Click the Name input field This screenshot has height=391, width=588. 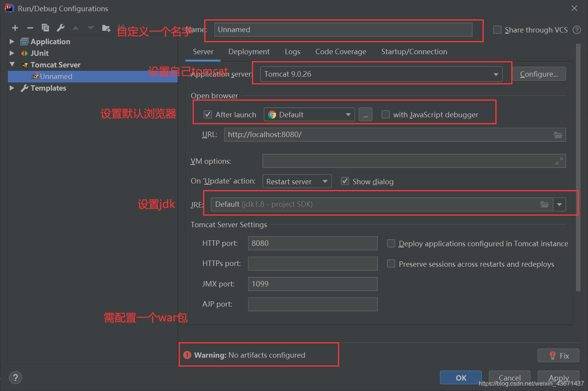tap(343, 30)
